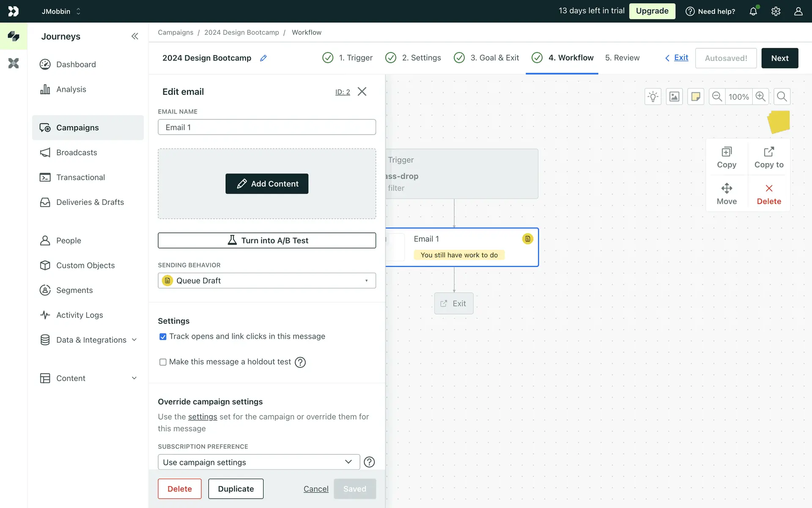This screenshot has height=508, width=812.
Task: Go to step 5. Review
Action: 622,58
